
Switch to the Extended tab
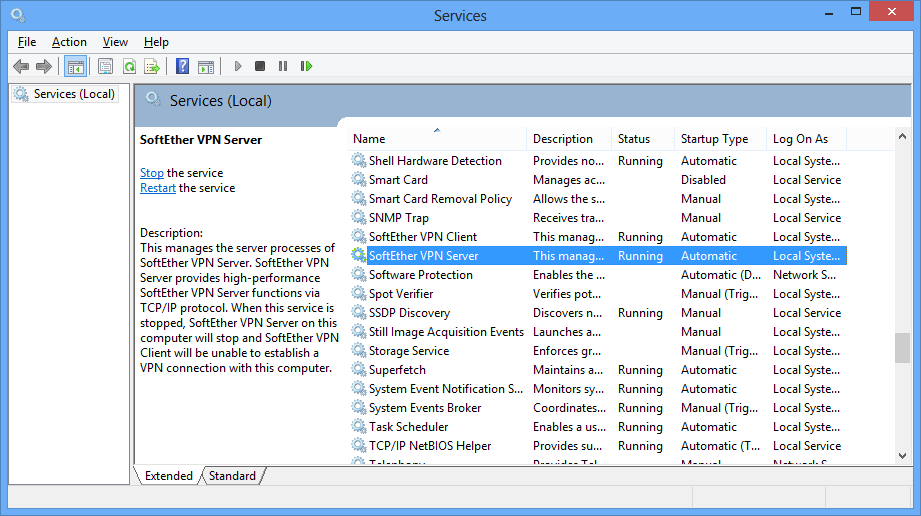(x=169, y=475)
